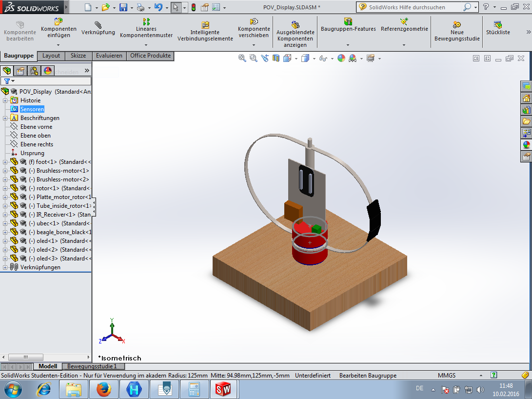Expand the foot<1> component node
Viewport: 532px width, 399px height.
coord(5,162)
